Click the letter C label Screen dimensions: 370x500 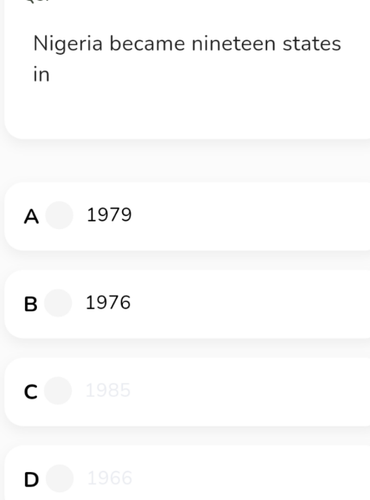31,392
